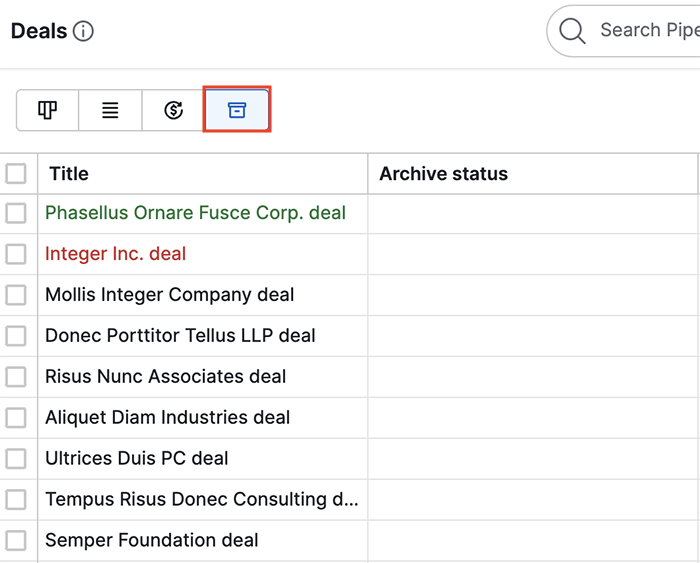
Task: Select checkbox for Mollis Integer Company deal
Action: coord(16,295)
